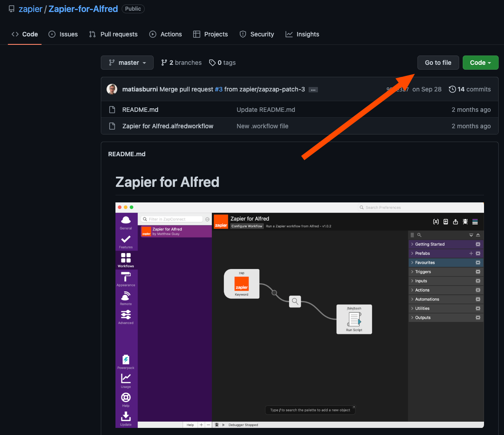
Task: Switch to the Issues tab
Action: 63,34
